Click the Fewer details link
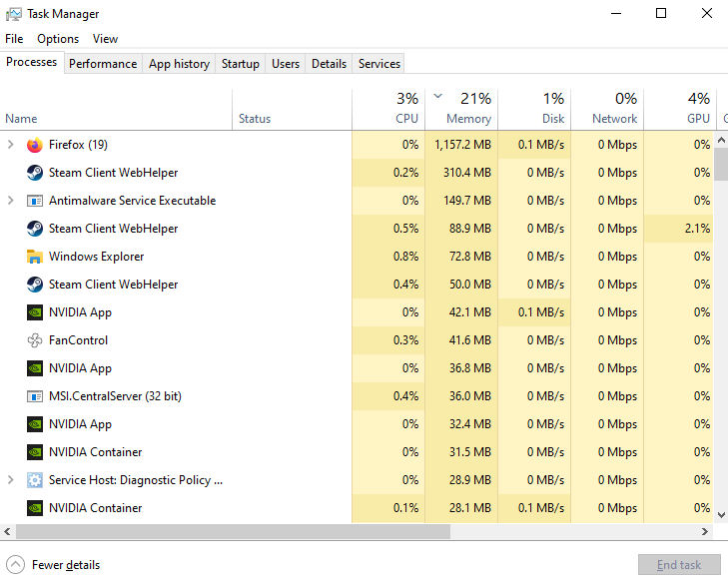This screenshot has width=728, height=587. [x=66, y=565]
